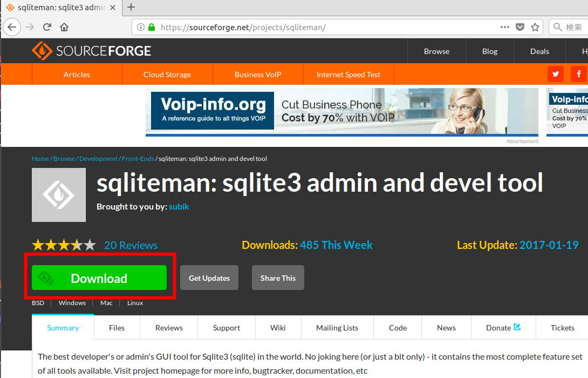This screenshot has width=588, height=378.
Task: Open a new browser tab
Action: tap(131, 7)
